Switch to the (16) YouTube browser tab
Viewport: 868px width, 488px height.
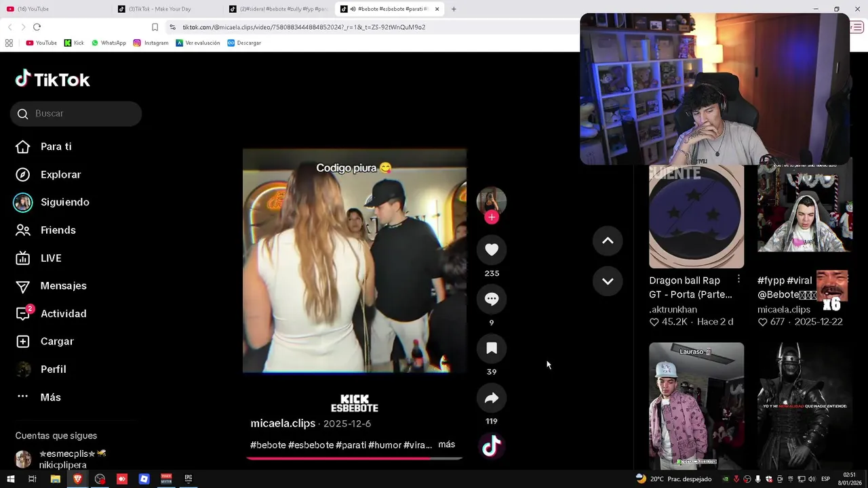click(58, 9)
